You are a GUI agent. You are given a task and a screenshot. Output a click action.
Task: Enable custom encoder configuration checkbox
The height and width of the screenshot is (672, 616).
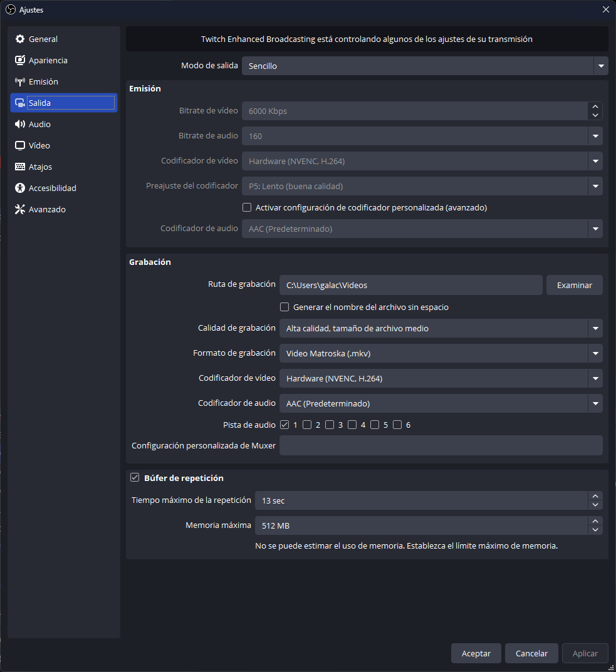click(x=247, y=207)
